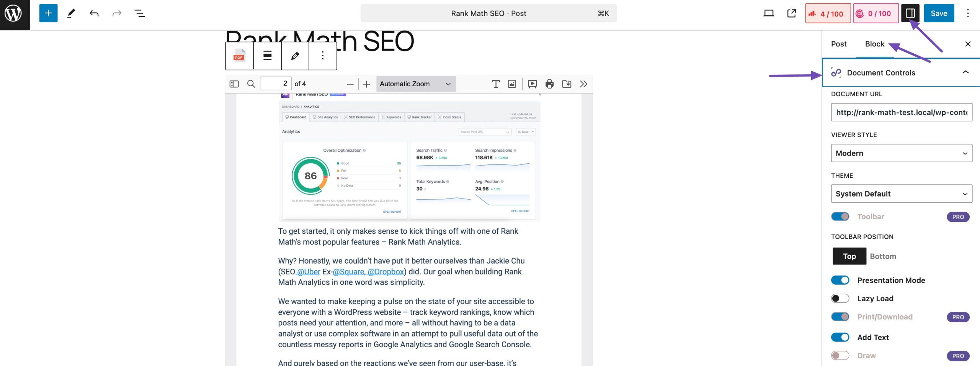Viewport: 980px width, 366px height.
Task: Redo the change
Action: point(117,13)
